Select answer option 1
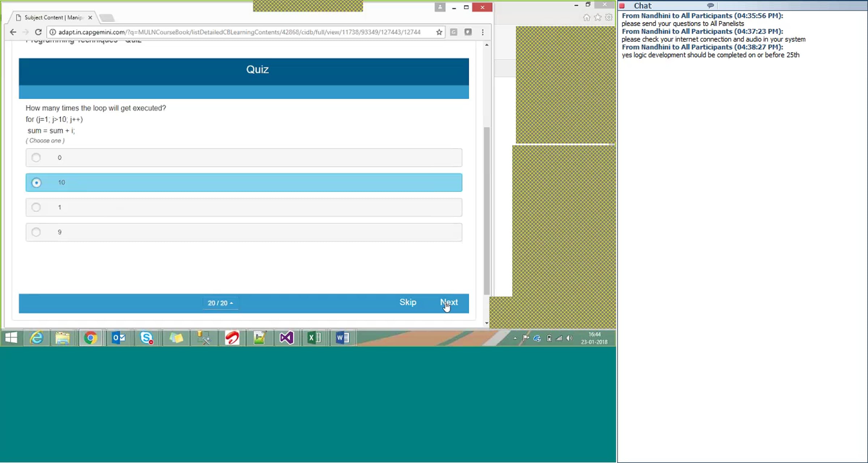This screenshot has height=463, width=868. [x=36, y=207]
